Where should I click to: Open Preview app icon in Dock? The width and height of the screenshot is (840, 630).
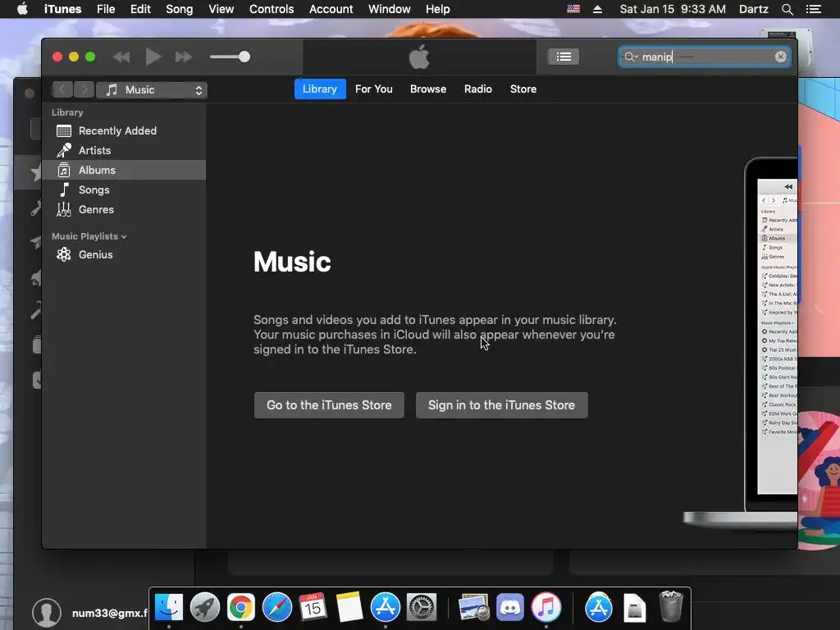473,608
